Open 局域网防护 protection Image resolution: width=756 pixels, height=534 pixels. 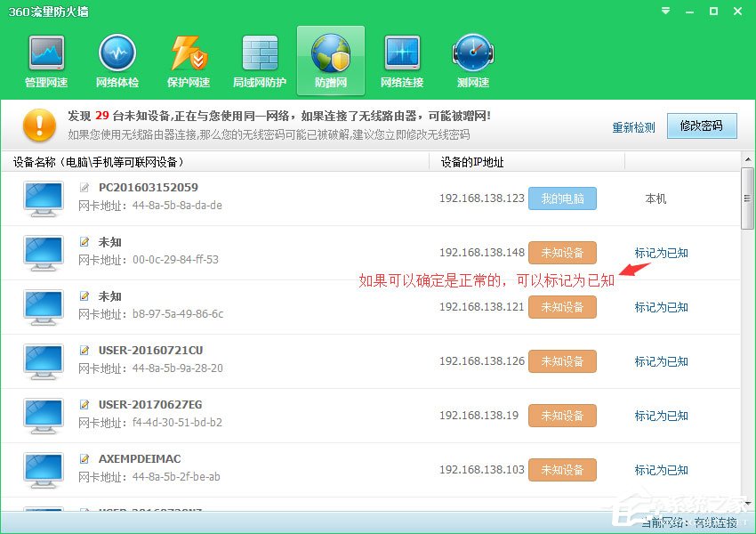click(x=259, y=59)
